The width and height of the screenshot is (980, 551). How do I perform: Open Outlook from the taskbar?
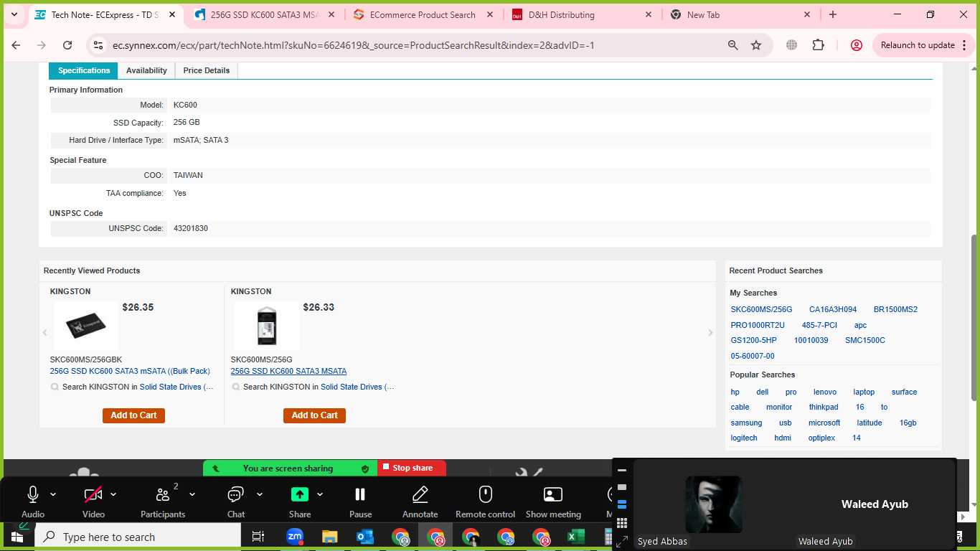364,537
